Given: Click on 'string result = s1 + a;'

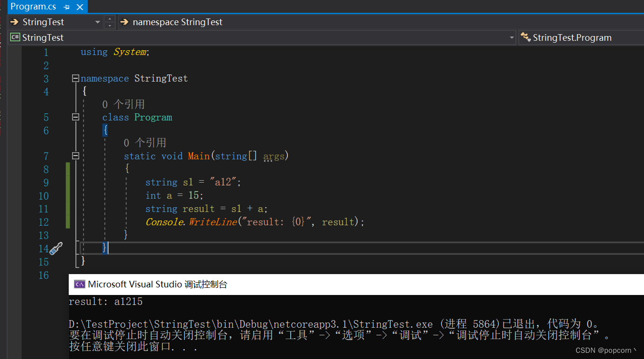Looking at the screenshot, I should point(207,209).
